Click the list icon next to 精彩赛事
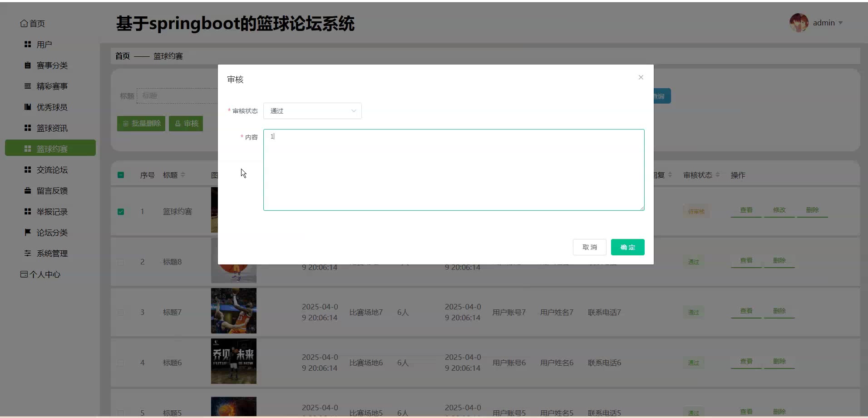Image resolution: width=868 pixels, height=418 pixels. pos(28,86)
